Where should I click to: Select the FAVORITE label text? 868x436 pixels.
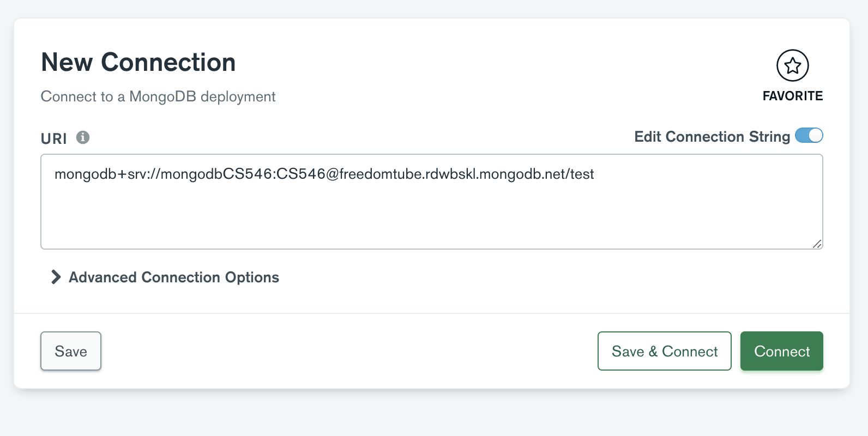pos(793,96)
